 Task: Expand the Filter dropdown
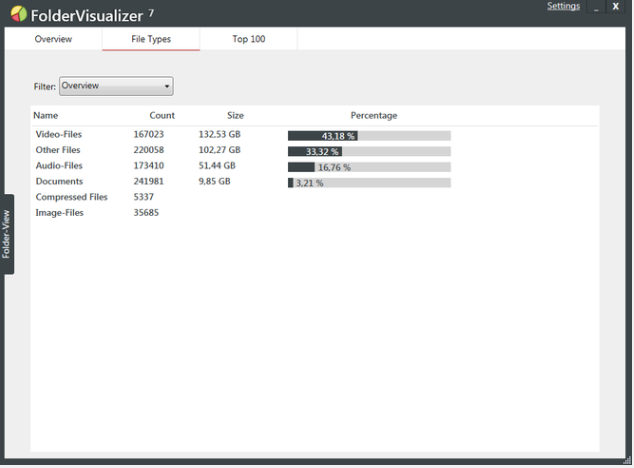coord(116,87)
